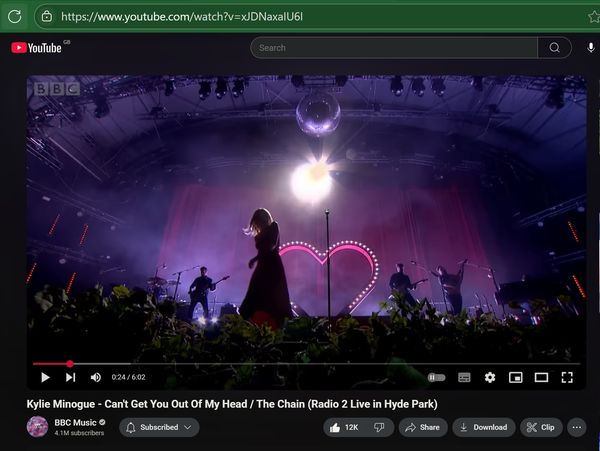
Task: Click the magnifier search button
Action: tap(554, 48)
